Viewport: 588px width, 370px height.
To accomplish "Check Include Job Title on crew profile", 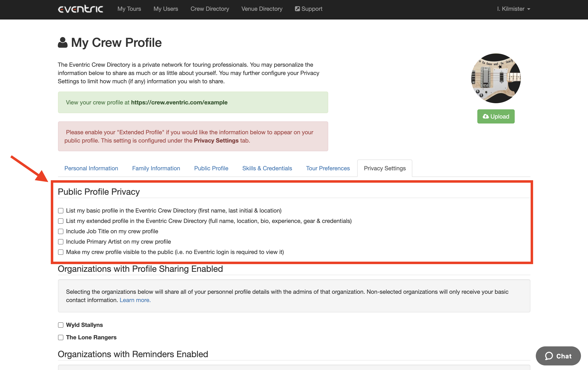I will [x=60, y=231].
